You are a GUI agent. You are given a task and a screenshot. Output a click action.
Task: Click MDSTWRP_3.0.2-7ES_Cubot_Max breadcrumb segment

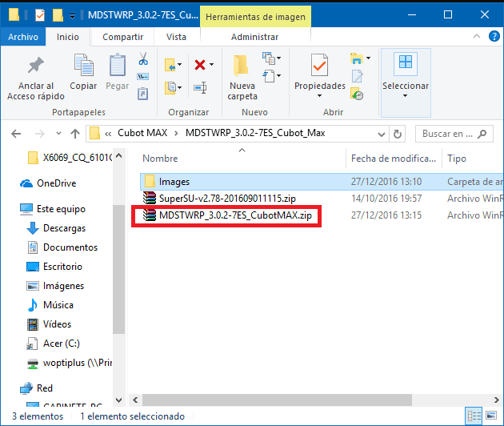[255, 133]
